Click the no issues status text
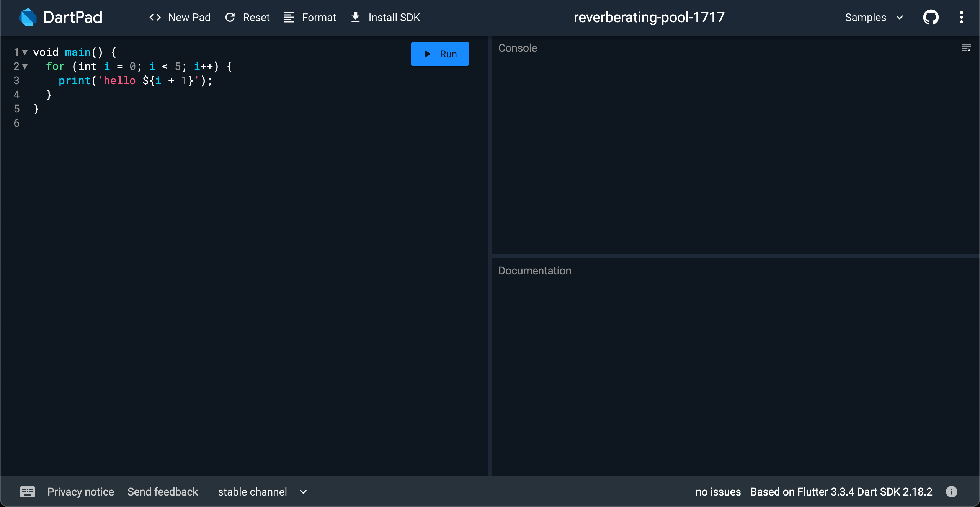This screenshot has width=980, height=507. [718, 492]
